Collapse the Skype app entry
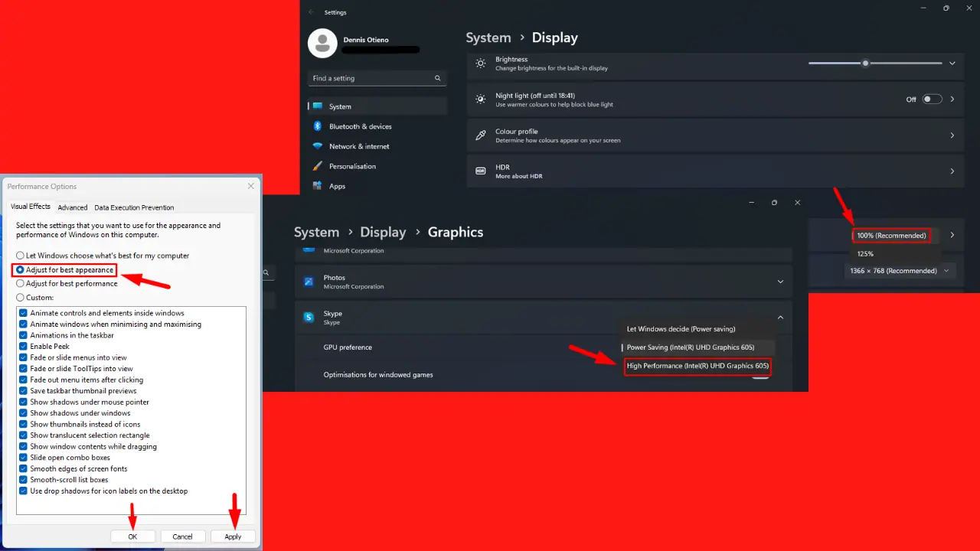The image size is (980, 551). click(x=780, y=318)
